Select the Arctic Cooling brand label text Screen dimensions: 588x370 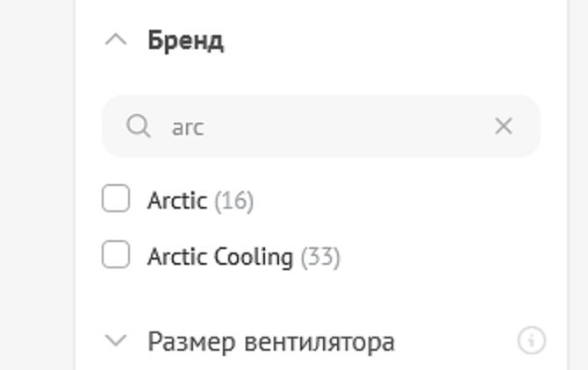click(x=219, y=257)
